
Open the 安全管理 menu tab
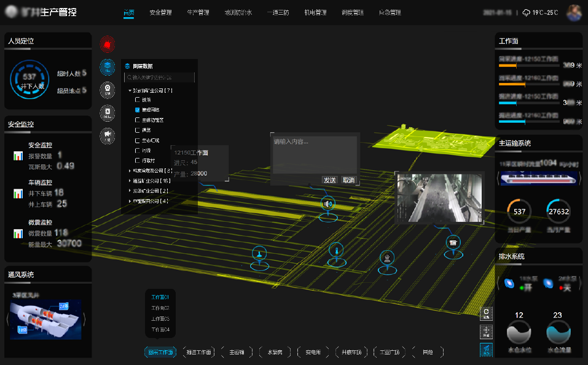pos(160,13)
